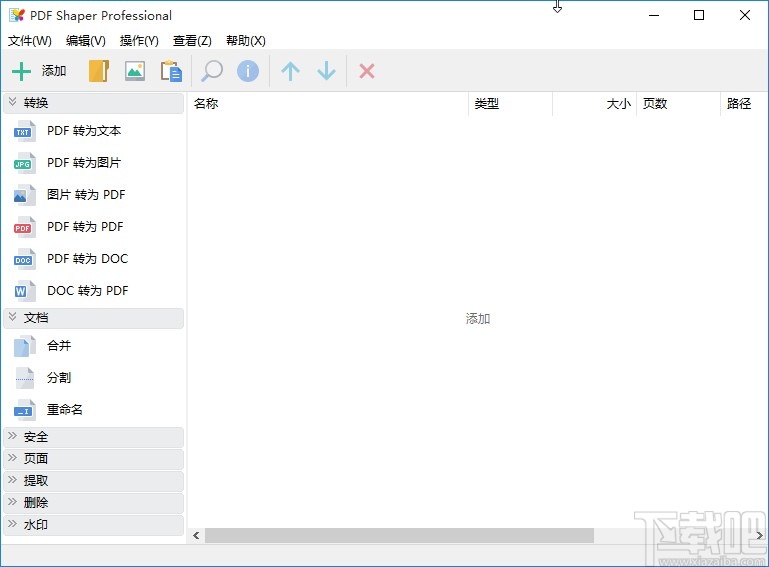The image size is (769, 567).
Task: Select PDF 转为文本 text
Action: (84, 131)
